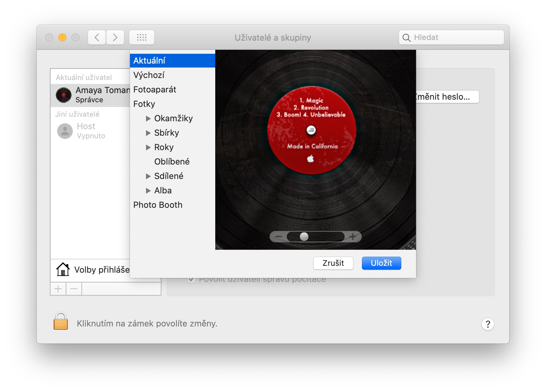Click the Zrušit button
This screenshot has width=546, height=392.
(x=333, y=263)
